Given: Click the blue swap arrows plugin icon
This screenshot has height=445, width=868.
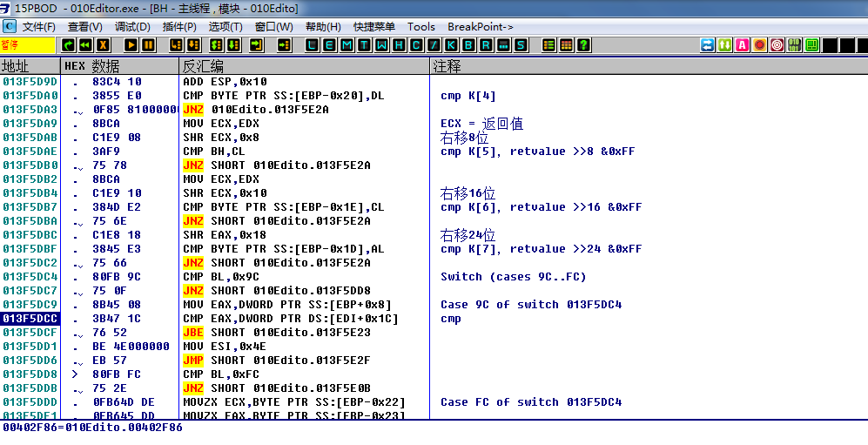Looking at the screenshot, I should [708, 45].
